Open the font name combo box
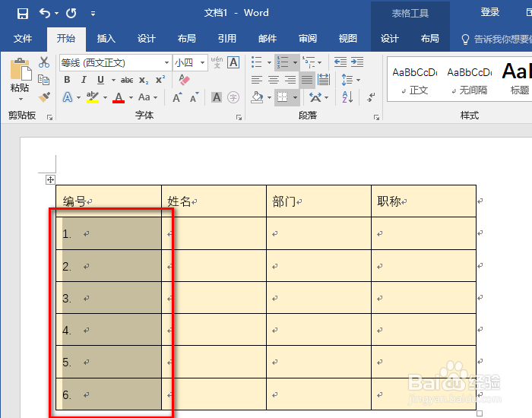The width and height of the screenshot is (532, 418). coord(115,63)
